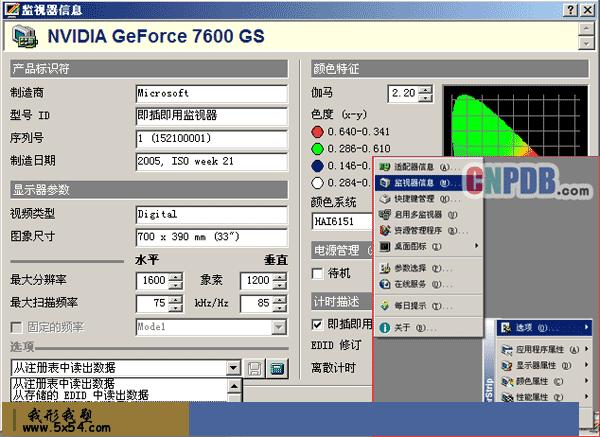Click the calculator icon button beside the save icon
Image resolution: width=600 pixels, height=437 pixels.
[x=277, y=369]
